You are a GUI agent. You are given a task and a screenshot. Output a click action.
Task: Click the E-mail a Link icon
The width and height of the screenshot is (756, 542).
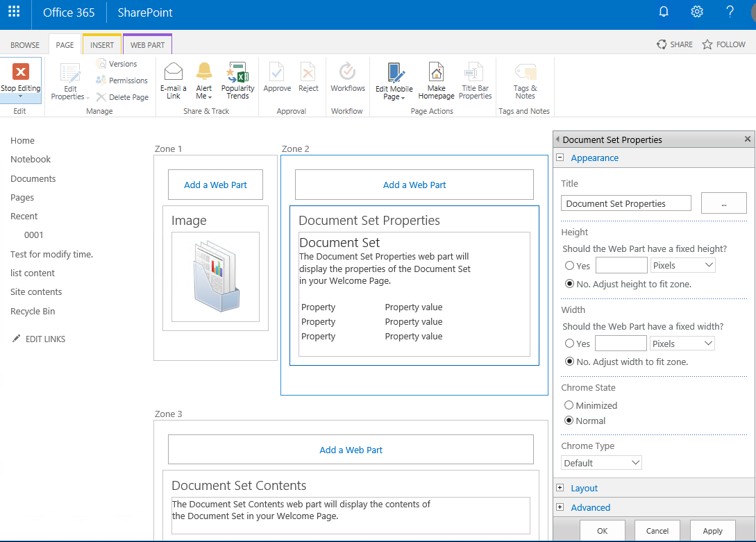pos(174,71)
